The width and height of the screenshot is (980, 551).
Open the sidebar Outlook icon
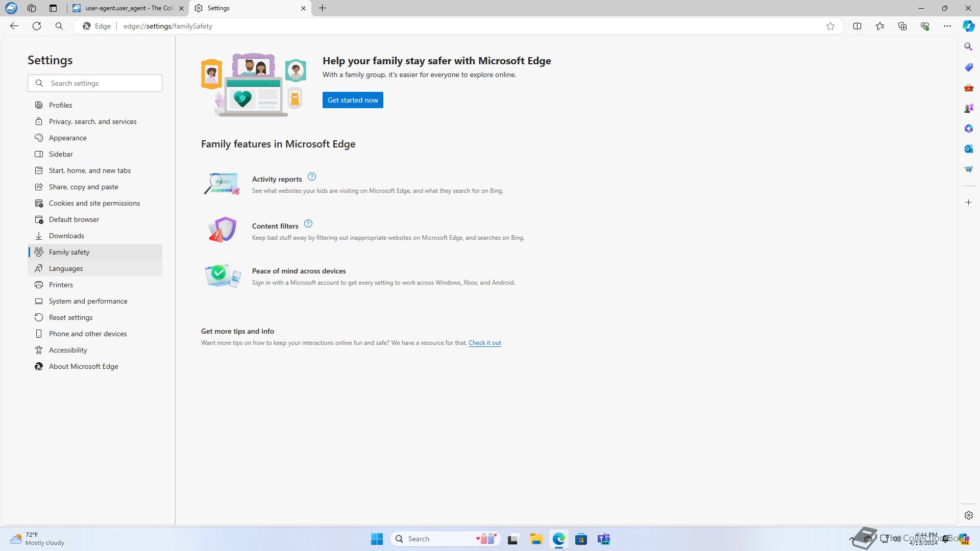[x=969, y=149]
